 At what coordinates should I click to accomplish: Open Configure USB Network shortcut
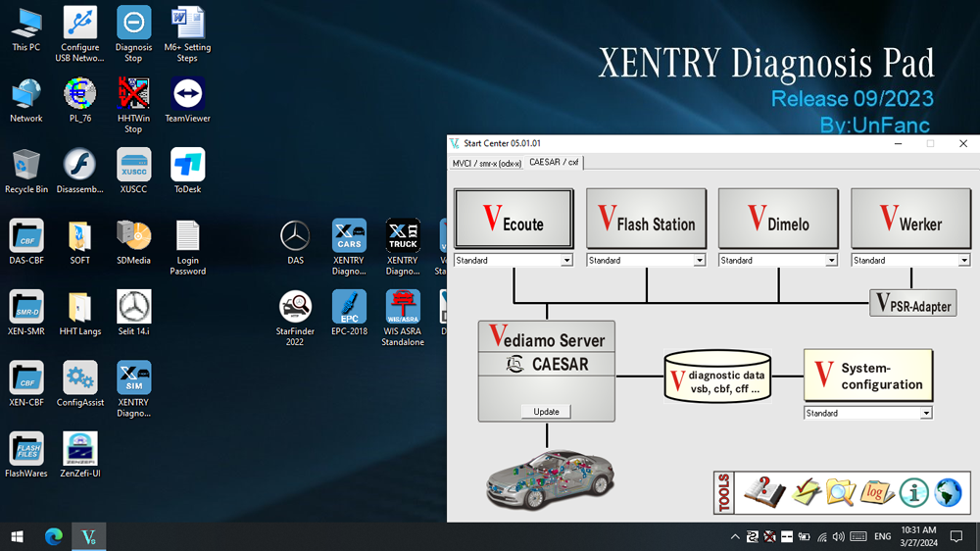coord(80,34)
